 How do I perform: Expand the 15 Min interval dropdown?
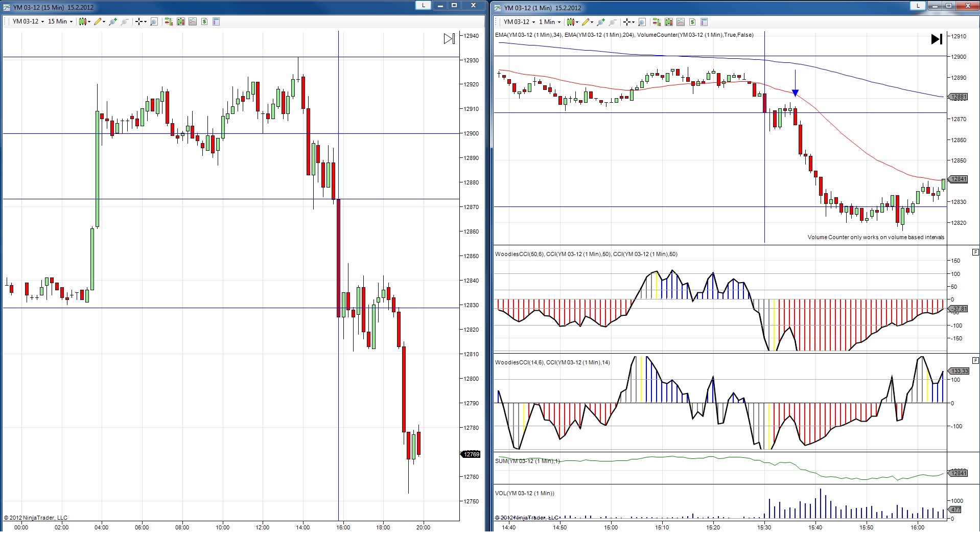click(71, 21)
